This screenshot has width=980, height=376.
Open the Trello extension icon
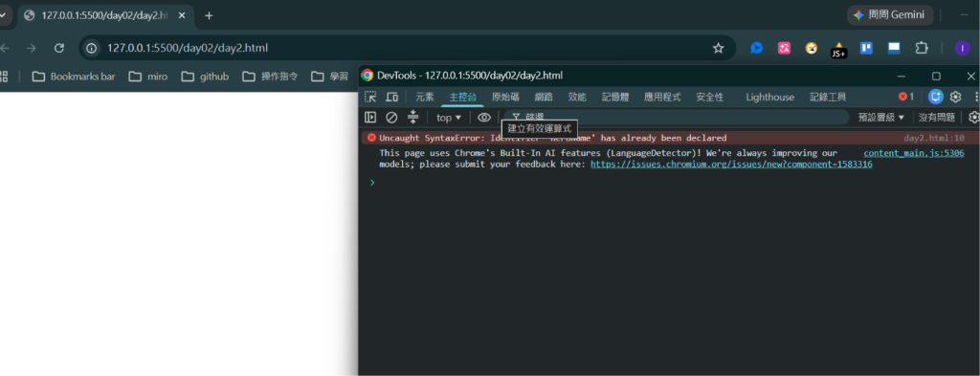pyautogui.click(x=866, y=48)
